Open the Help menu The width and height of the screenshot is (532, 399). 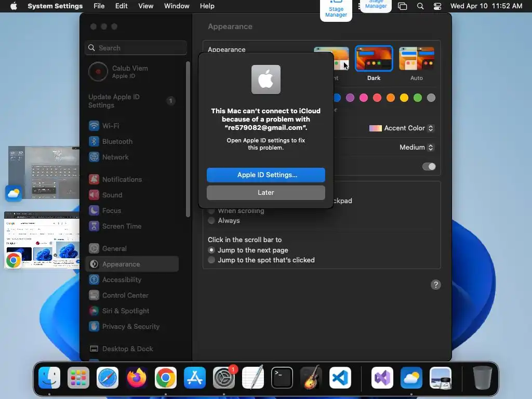click(207, 6)
